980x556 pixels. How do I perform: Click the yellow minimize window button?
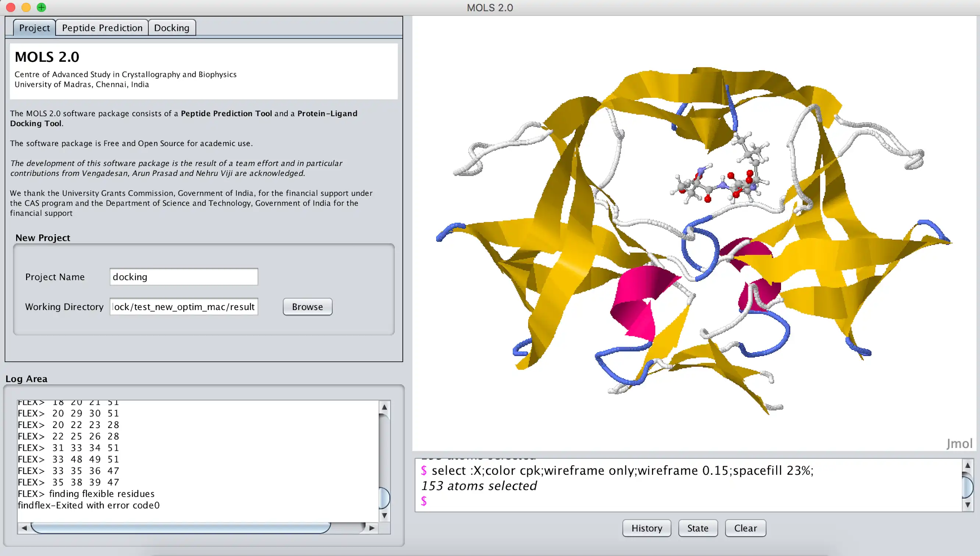26,7
